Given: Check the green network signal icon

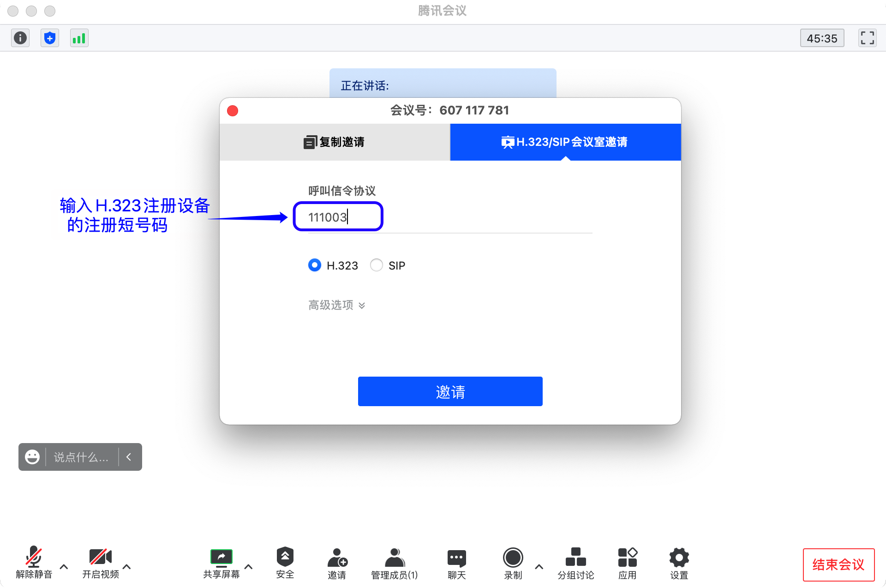Looking at the screenshot, I should pos(79,38).
